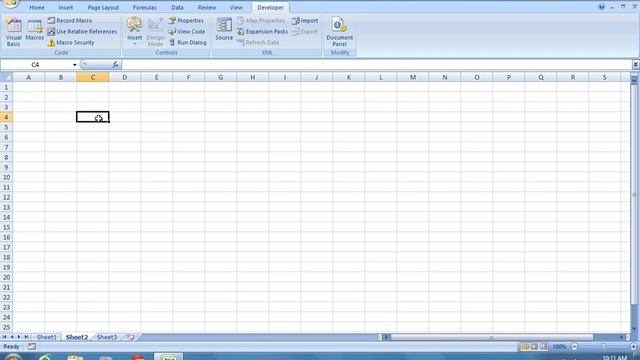The width and height of the screenshot is (640, 360).
Task: Switch to Page Break Preview
Action: (x=544, y=347)
